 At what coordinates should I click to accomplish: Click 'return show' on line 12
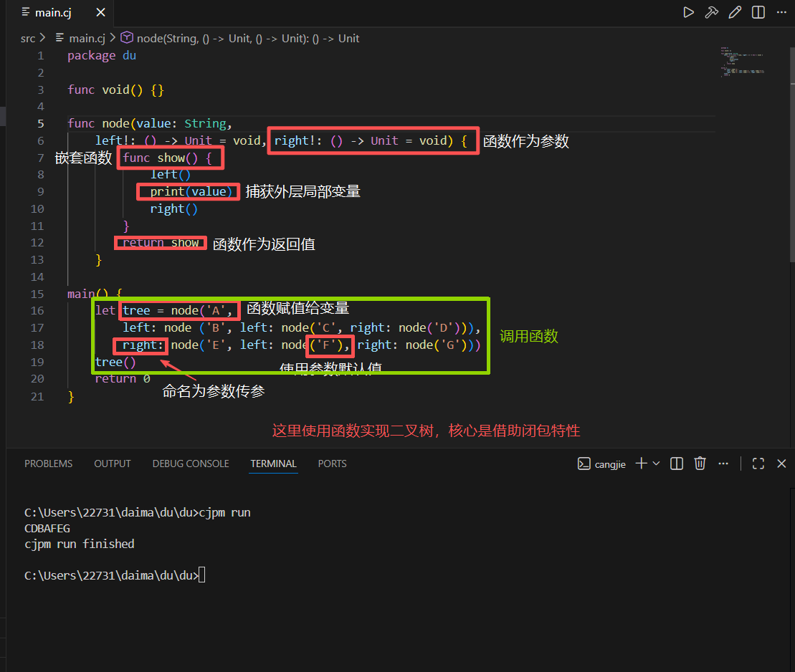point(161,243)
